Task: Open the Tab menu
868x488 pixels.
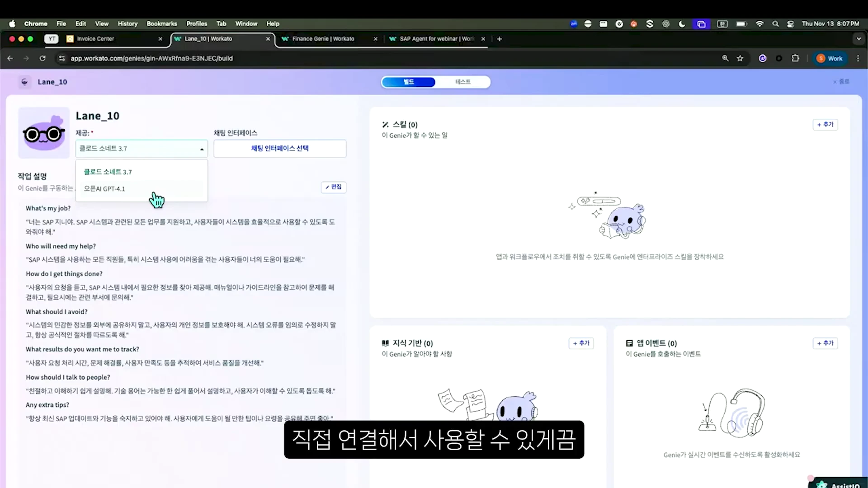Action: (221, 23)
